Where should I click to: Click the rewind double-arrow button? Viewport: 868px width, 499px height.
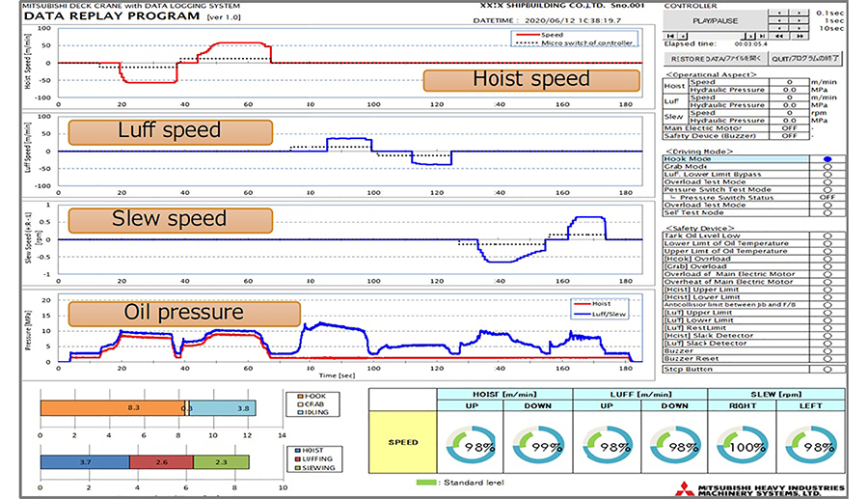(x=778, y=36)
